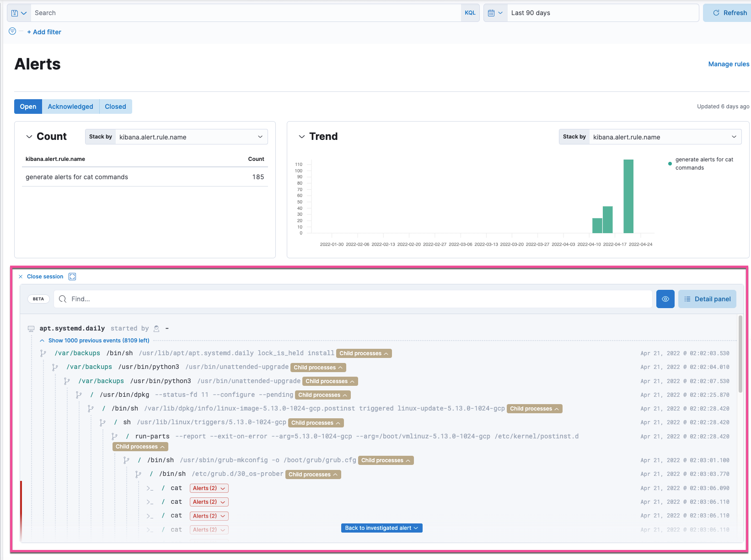Click the session leader terminal icon
The image size is (751, 560).
(x=31, y=329)
